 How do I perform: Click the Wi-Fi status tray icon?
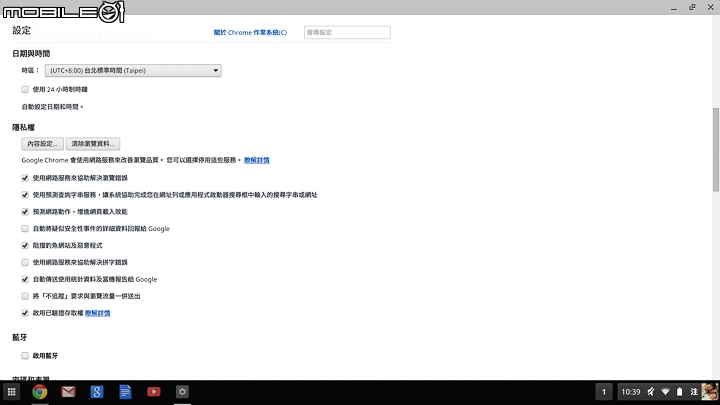(665, 392)
